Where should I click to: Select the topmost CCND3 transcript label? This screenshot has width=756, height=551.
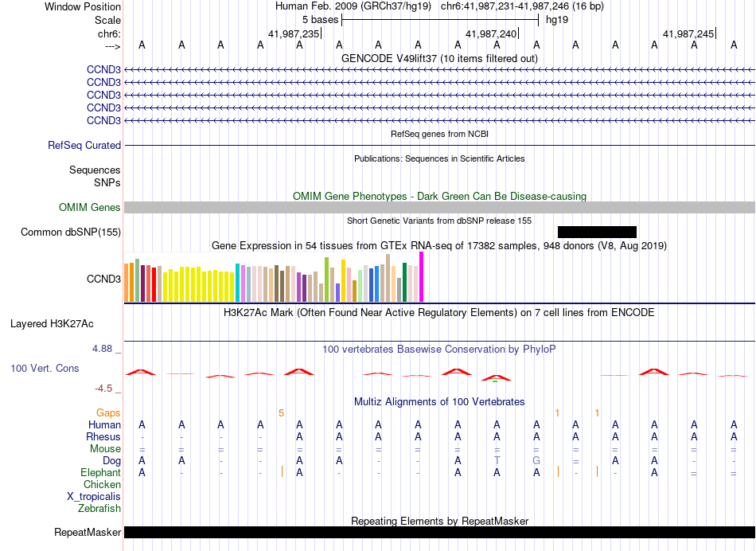tap(103, 69)
